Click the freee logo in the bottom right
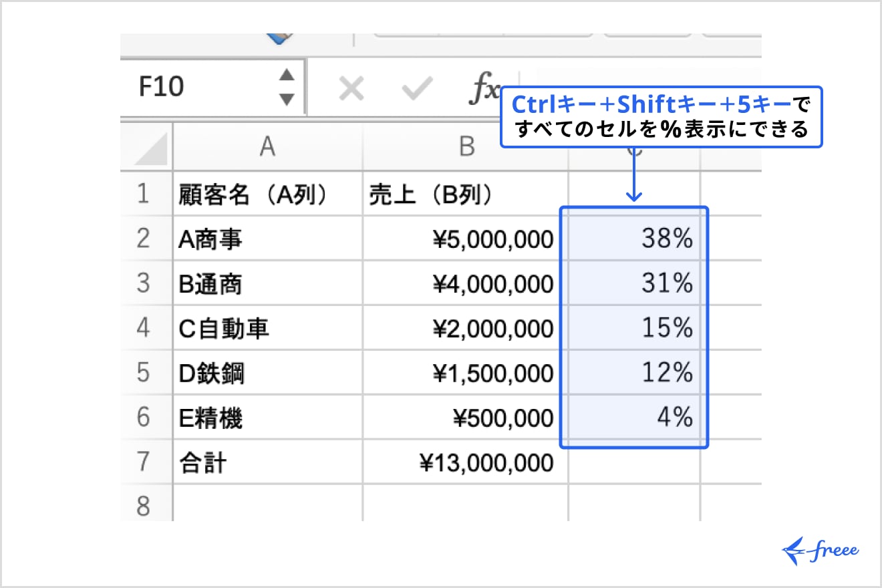This screenshot has height=588, width=882. point(821,549)
